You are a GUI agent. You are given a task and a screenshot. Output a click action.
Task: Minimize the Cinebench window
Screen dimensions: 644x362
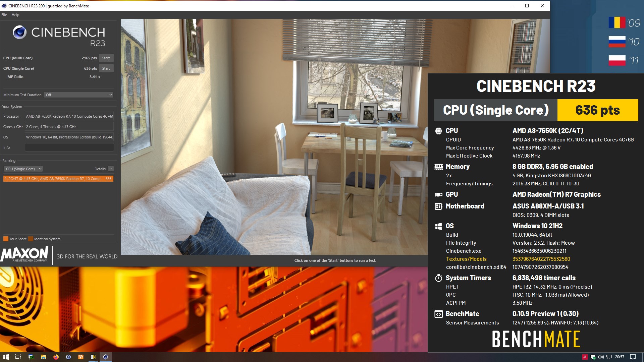click(x=512, y=6)
